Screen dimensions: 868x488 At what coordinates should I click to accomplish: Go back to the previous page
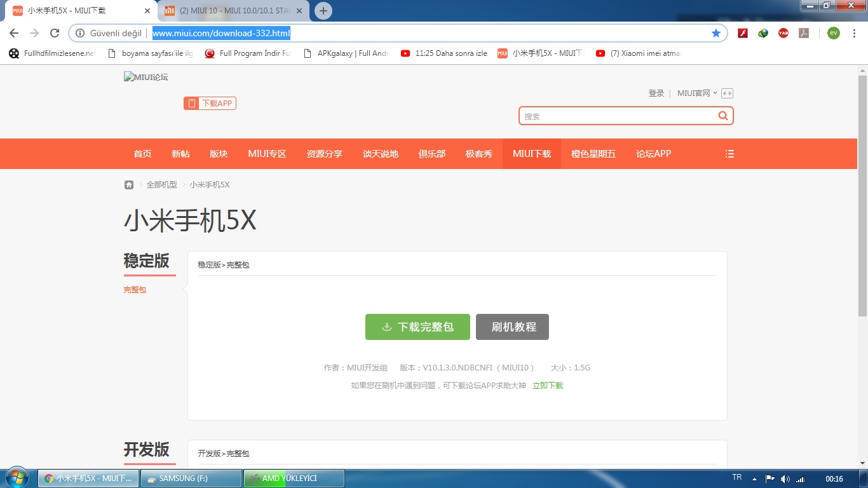coord(14,33)
